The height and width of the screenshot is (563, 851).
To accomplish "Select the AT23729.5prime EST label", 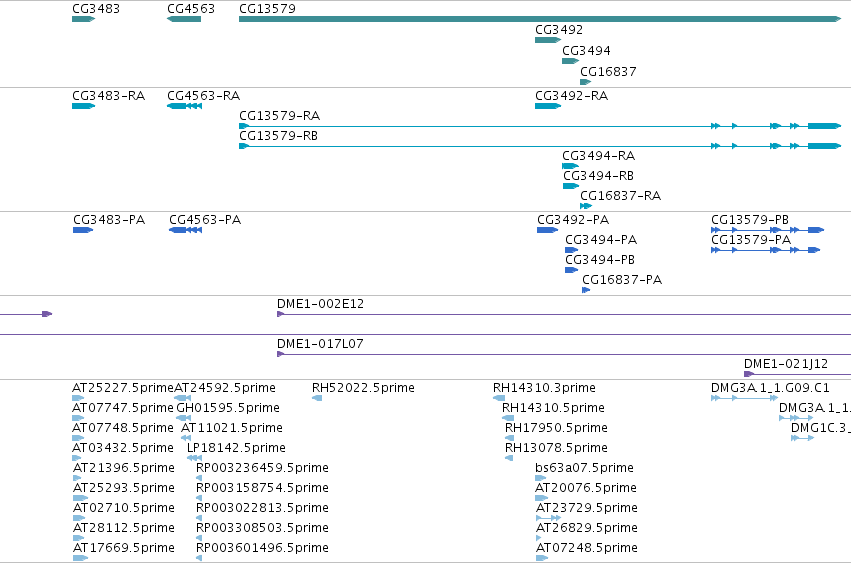I will click(587, 508).
